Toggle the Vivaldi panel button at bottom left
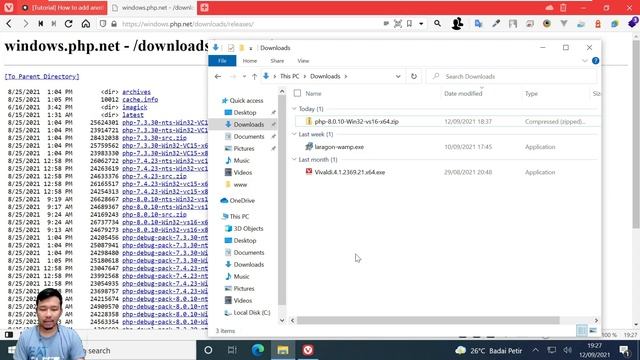The width and height of the screenshot is (640, 360). click(x=9, y=335)
